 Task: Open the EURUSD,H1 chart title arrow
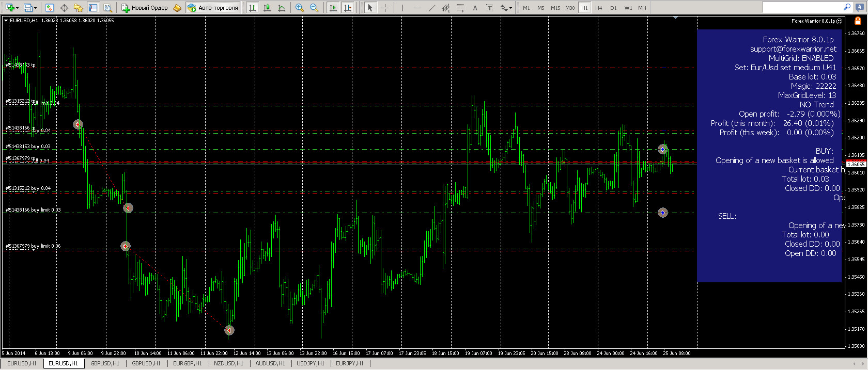pyautogui.click(x=6, y=21)
